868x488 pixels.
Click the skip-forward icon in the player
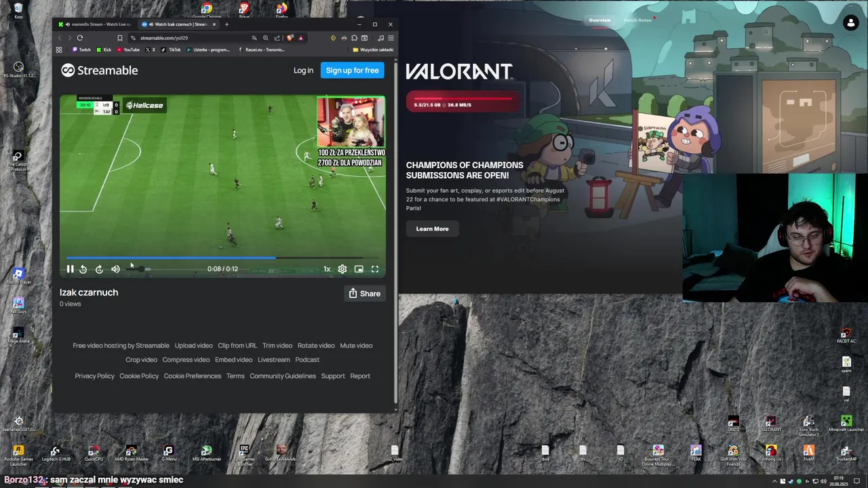pos(99,269)
